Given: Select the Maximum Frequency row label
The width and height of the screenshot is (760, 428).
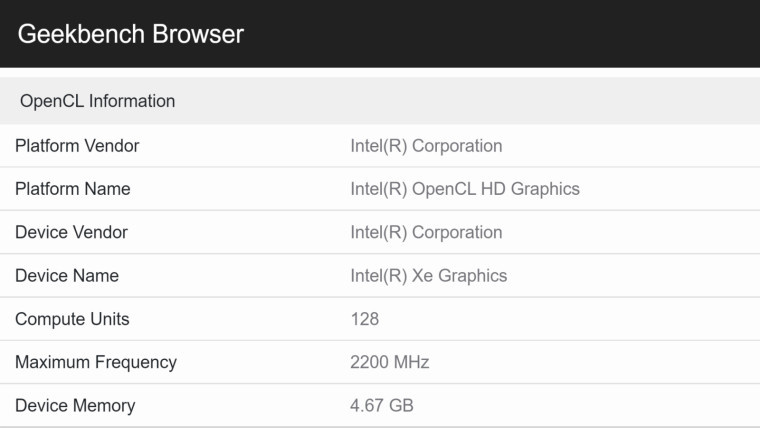Looking at the screenshot, I should pos(96,362).
